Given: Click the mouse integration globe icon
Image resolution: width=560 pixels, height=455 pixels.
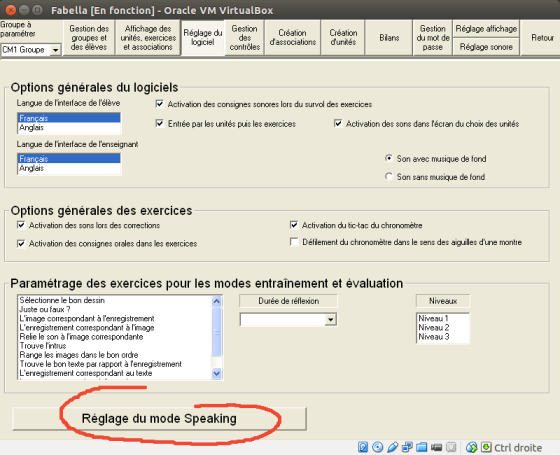Looking at the screenshot, I should pos(471,447).
